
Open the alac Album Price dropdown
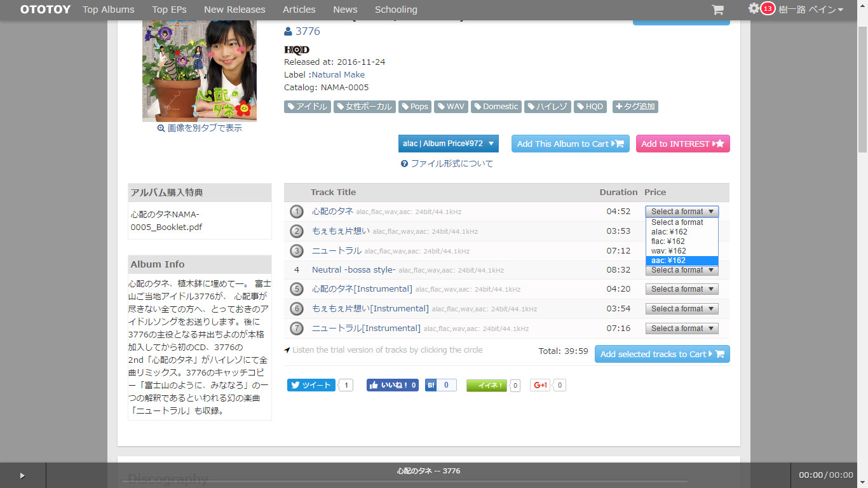(448, 144)
